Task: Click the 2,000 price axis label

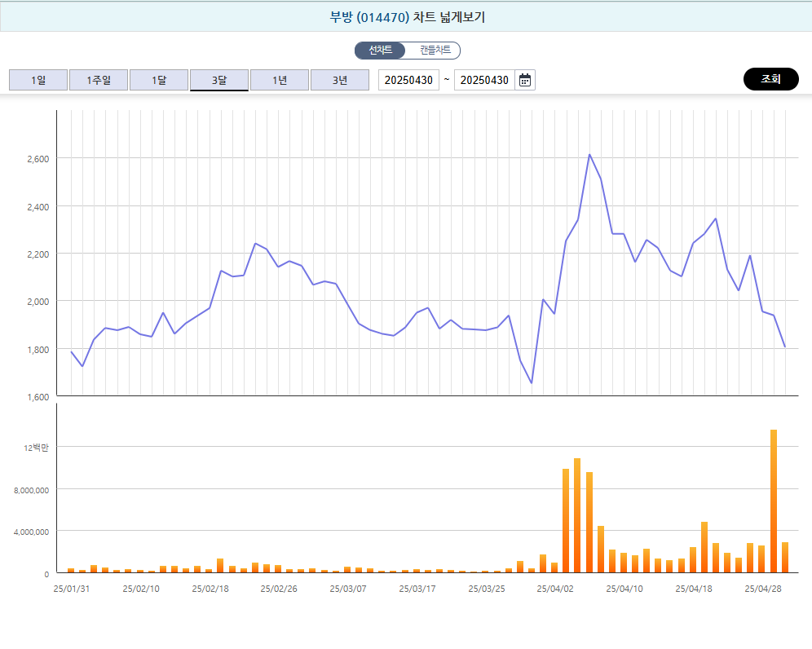Action: pos(38,302)
